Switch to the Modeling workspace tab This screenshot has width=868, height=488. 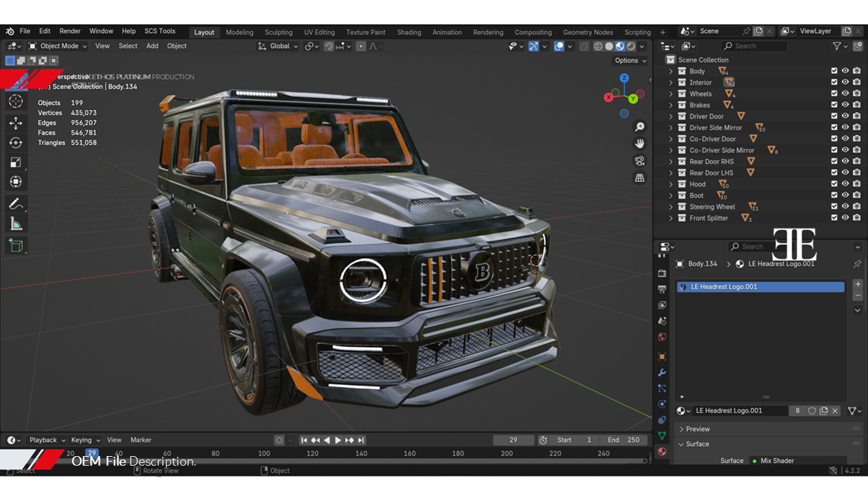pyautogui.click(x=239, y=32)
